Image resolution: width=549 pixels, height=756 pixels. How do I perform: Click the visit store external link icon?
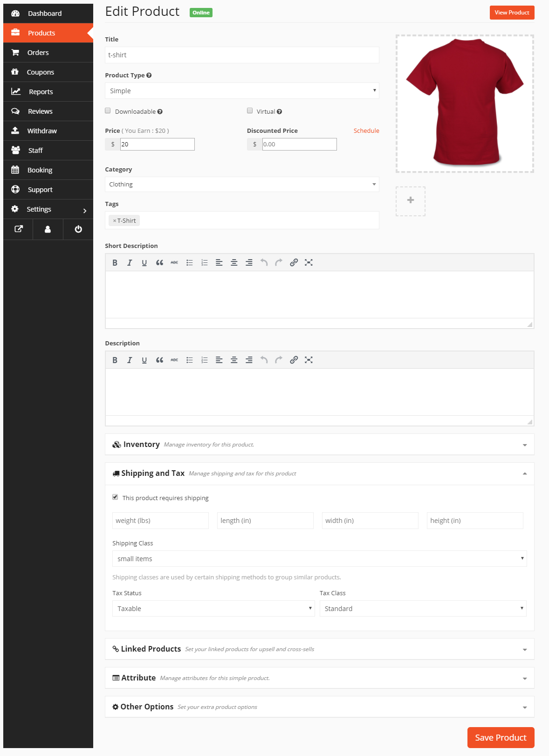click(18, 229)
